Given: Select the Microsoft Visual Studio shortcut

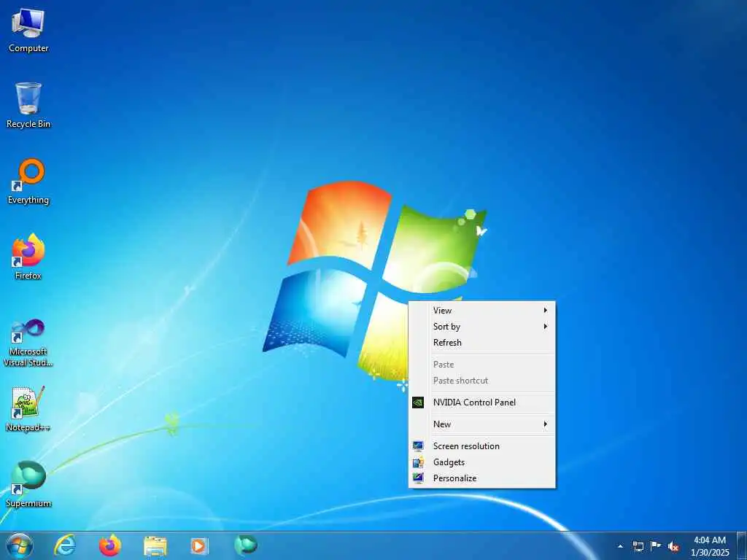Looking at the screenshot, I should (x=28, y=343).
